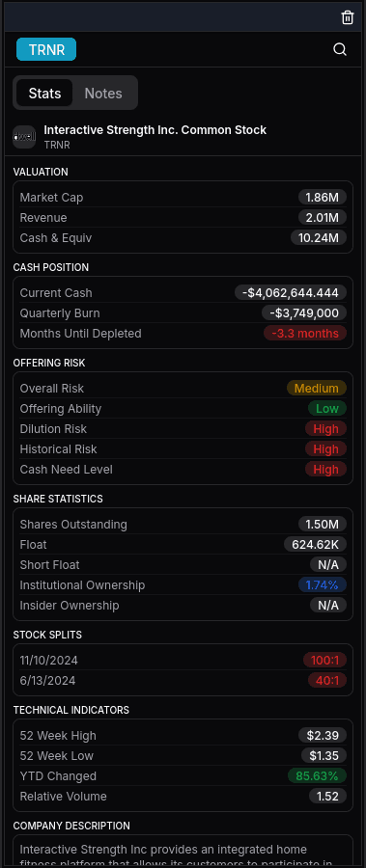Viewport: 366px width, 868px height.
Task: Select the TRNR ticker badge
Action: [x=46, y=49]
